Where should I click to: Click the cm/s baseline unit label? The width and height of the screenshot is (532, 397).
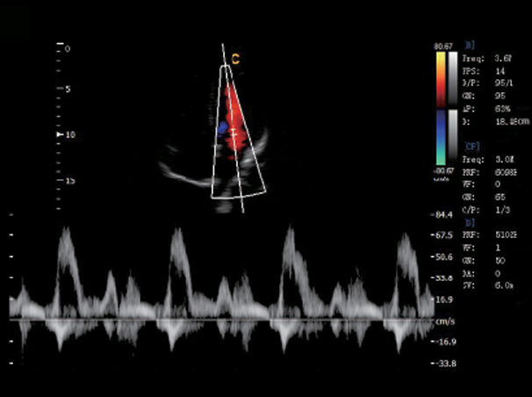444,323
